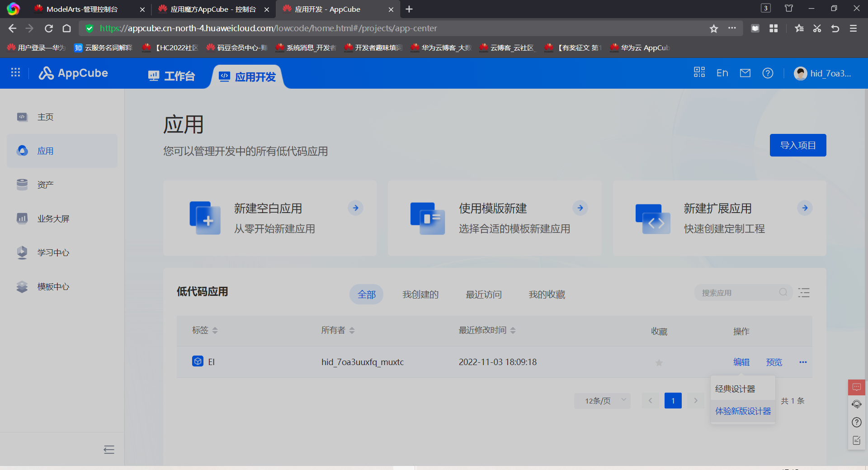Open browser extensions grid icon

click(x=774, y=28)
